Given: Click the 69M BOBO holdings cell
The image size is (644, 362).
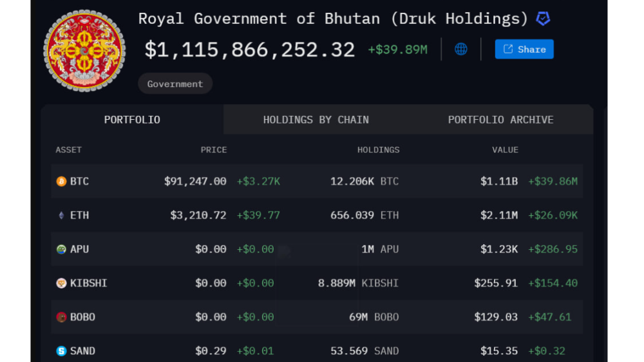Looking at the screenshot, I should (x=374, y=317).
